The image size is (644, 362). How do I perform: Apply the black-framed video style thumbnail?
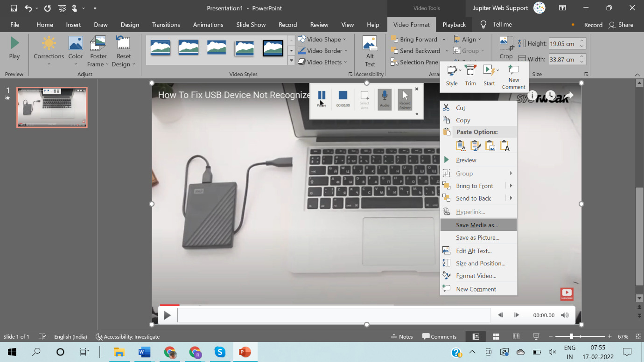pos(273,48)
